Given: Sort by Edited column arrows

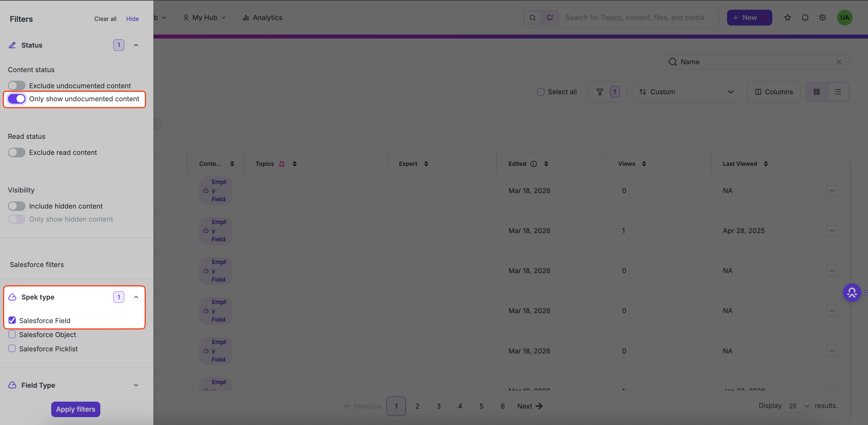Looking at the screenshot, I should click(546, 164).
